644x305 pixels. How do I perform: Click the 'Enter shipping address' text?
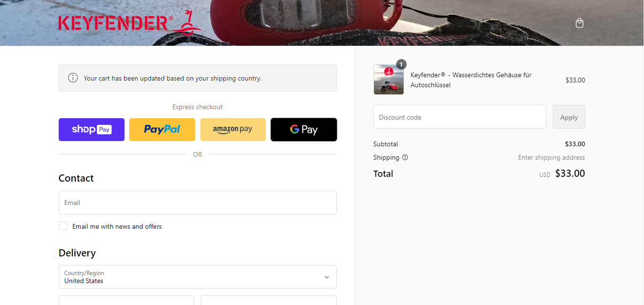pyautogui.click(x=551, y=157)
